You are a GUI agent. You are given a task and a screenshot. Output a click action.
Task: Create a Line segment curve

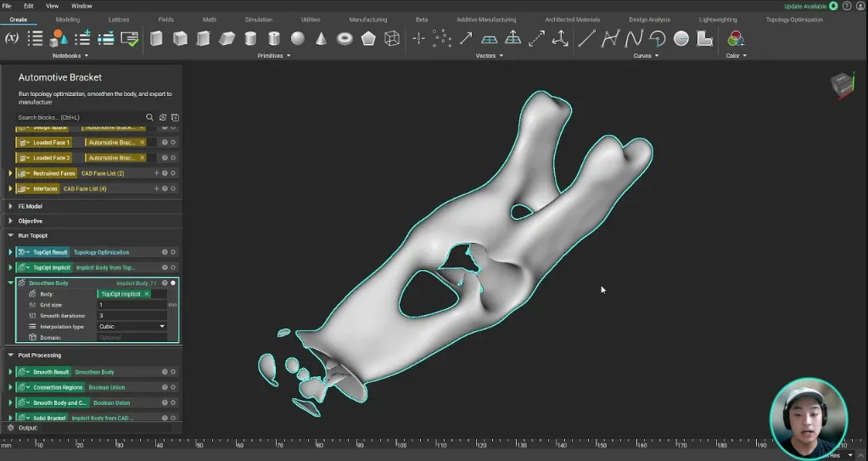click(587, 38)
